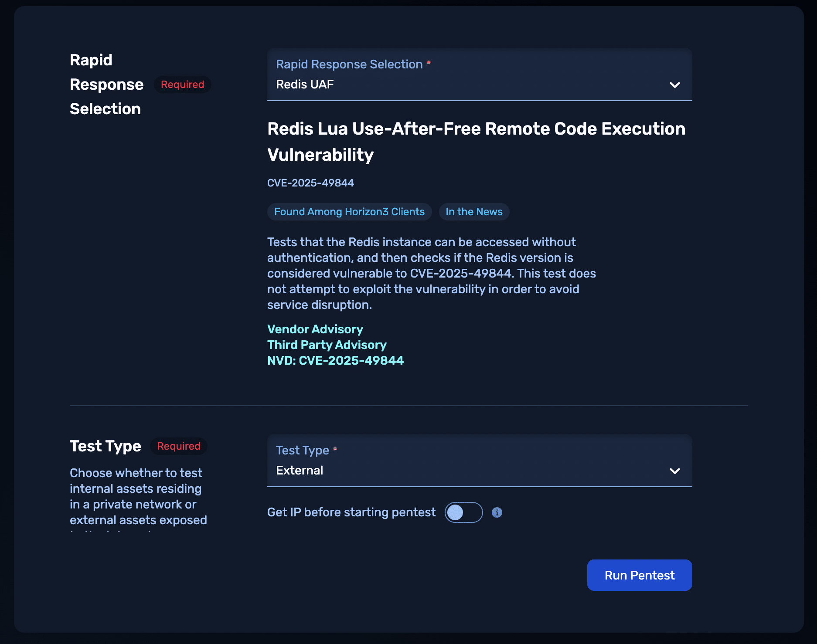817x644 pixels.
Task: Click the vulnerability test description paragraph
Action: (x=431, y=273)
